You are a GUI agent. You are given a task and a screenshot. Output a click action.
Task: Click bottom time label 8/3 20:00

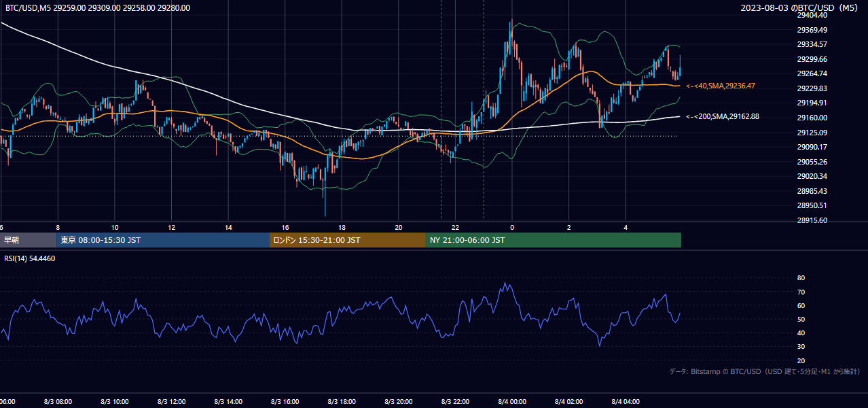pos(399,402)
